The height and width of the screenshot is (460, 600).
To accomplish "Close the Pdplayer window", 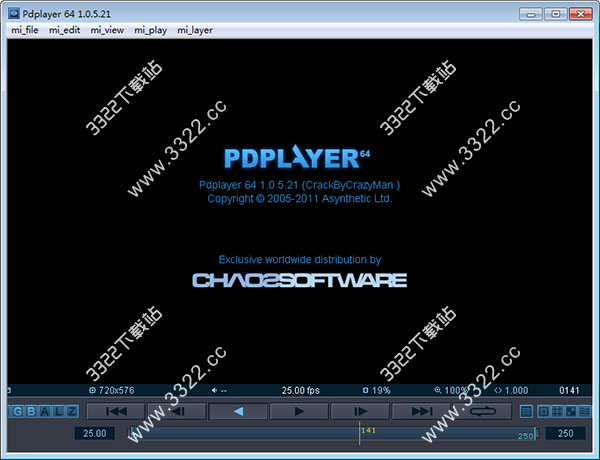I will (580, 14).
